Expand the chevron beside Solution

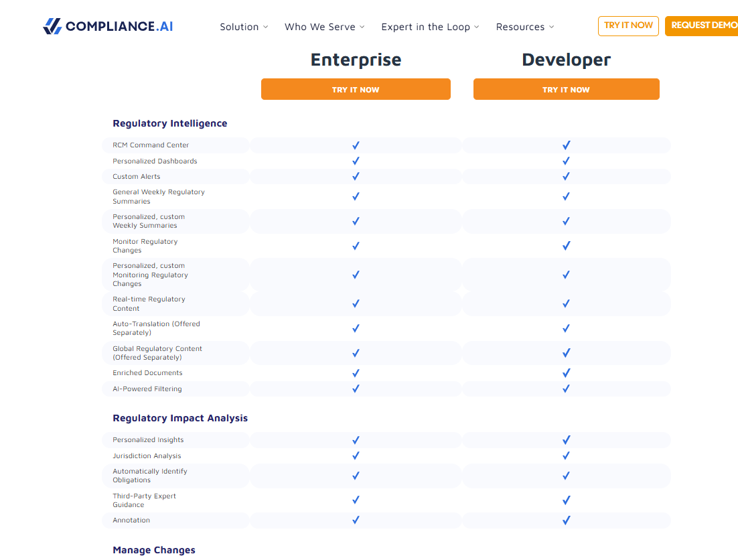[265, 27]
